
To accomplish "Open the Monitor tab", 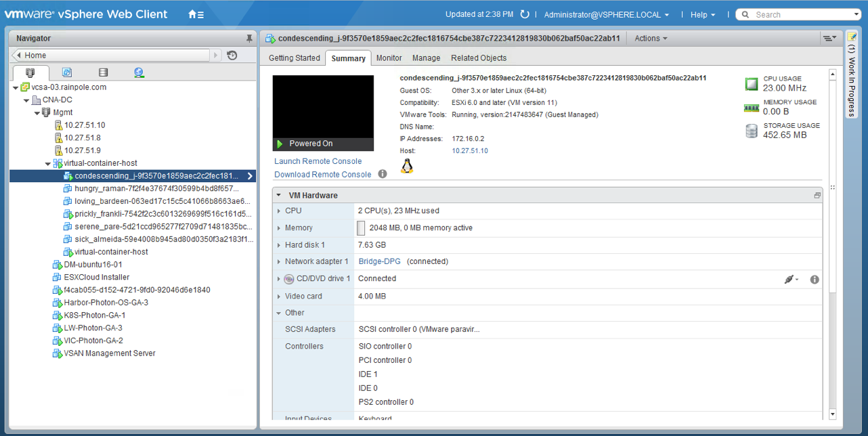I will pos(389,58).
